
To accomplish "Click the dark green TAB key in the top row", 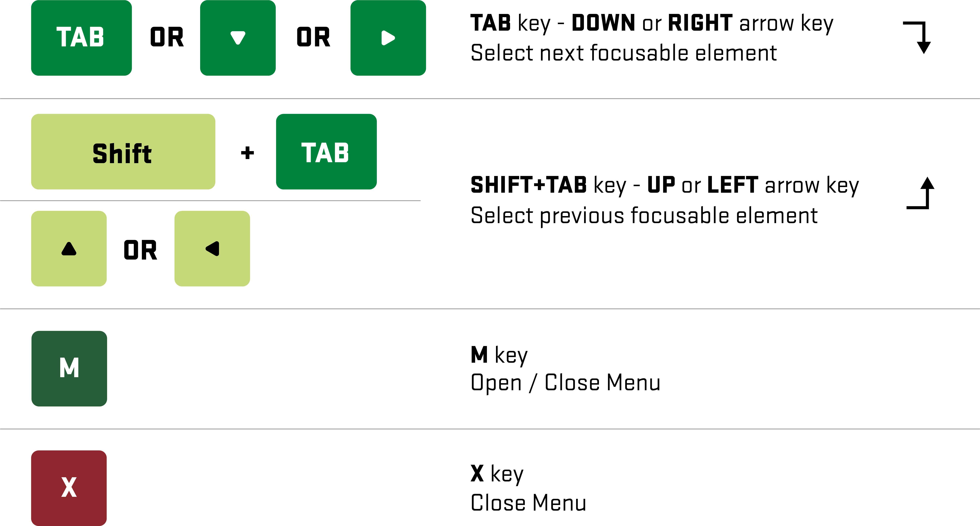I will 81,38.
